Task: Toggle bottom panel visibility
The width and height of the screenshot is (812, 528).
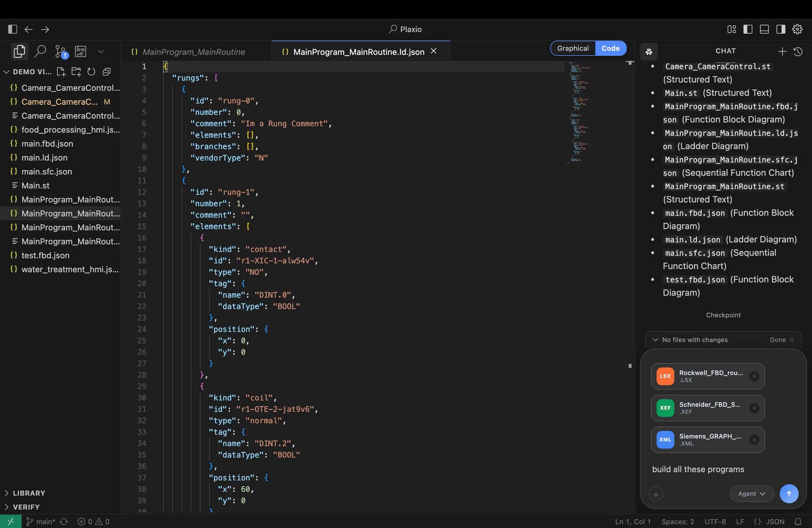Action: pos(764,30)
